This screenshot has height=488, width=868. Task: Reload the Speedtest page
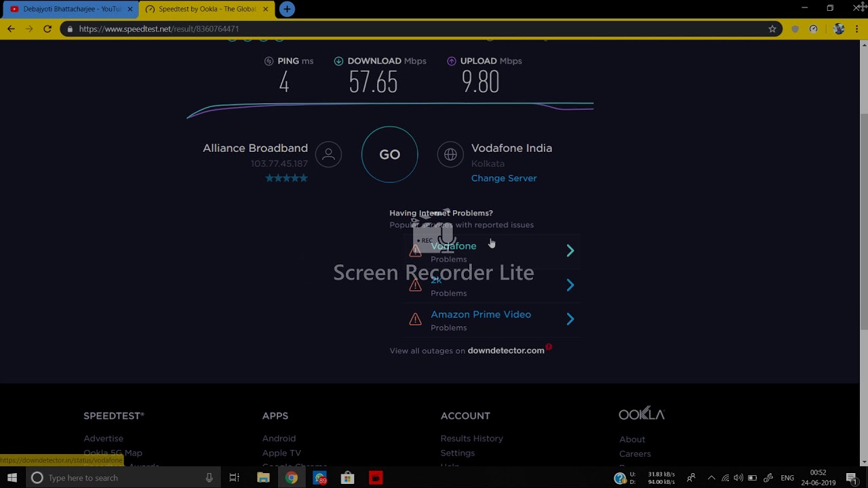click(x=47, y=29)
